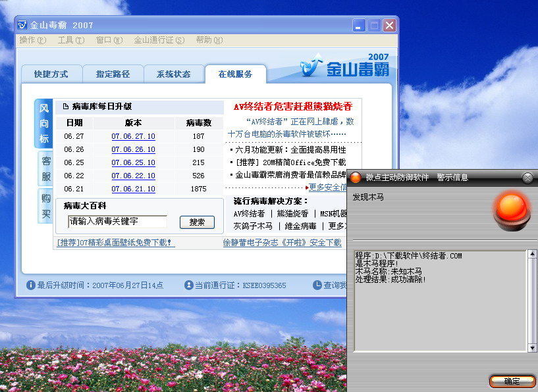Click the clock icon in the status bar

(317, 285)
